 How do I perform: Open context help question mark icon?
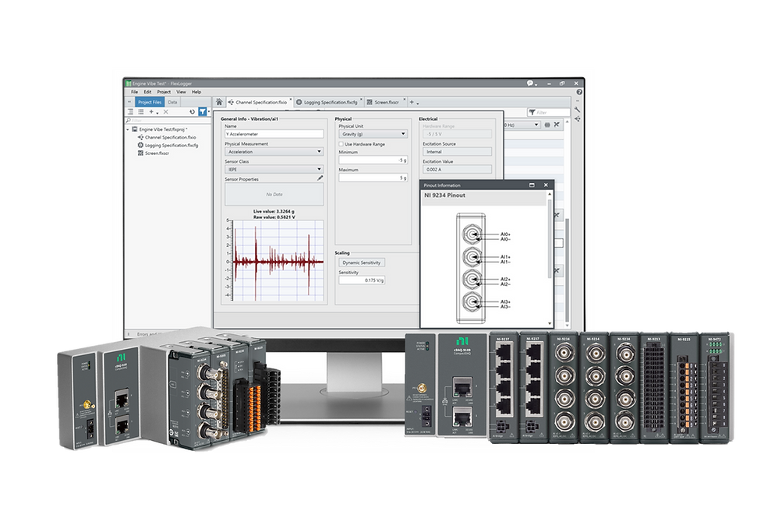(578, 91)
